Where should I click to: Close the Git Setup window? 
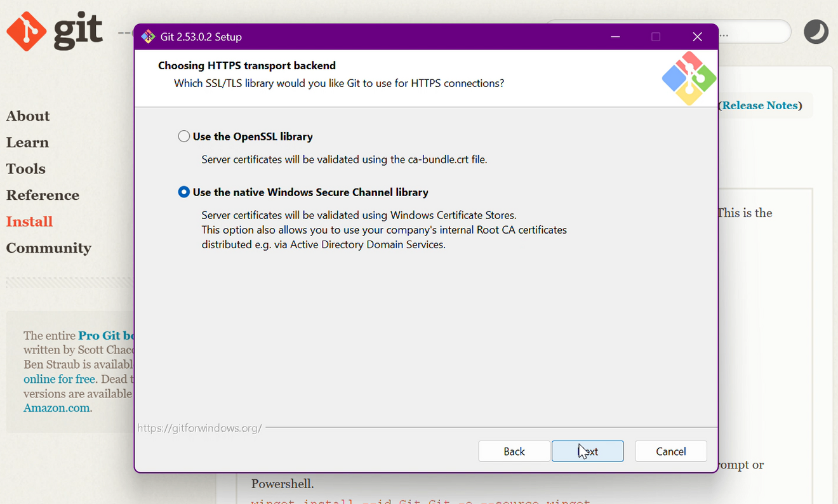[697, 37]
